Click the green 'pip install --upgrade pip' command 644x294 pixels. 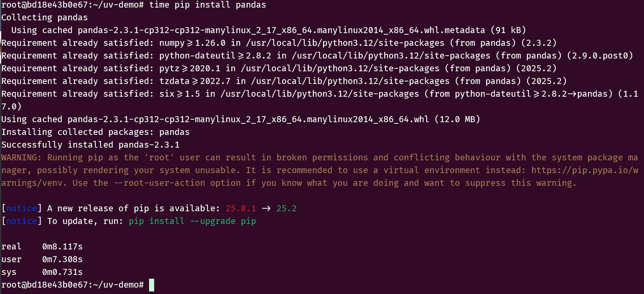point(192,221)
